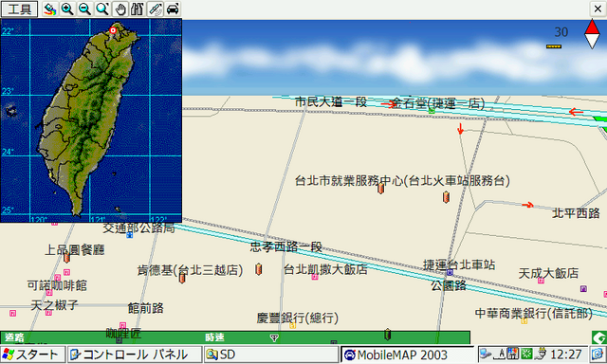Click the 台北凱撒大飯店 hotel label
The width and height of the screenshot is (607, 364).
point(325,269)
